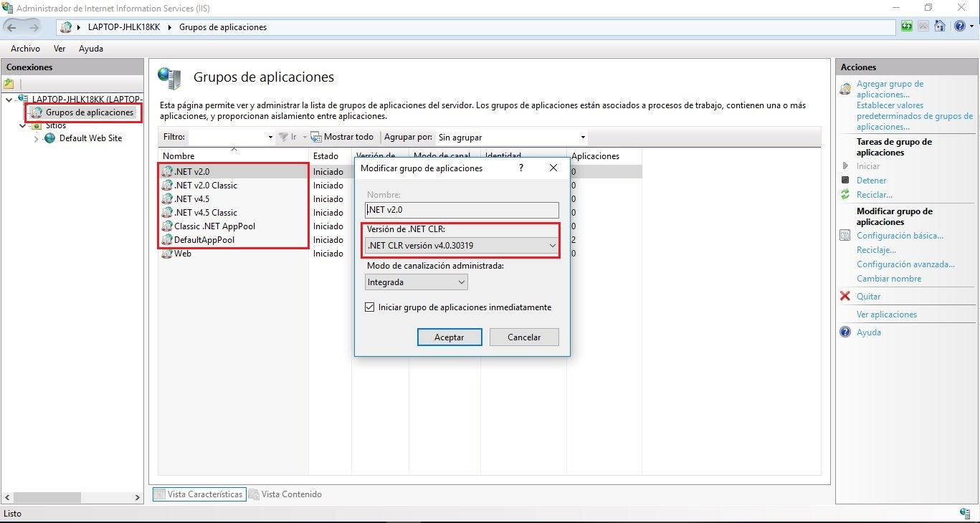
Task: Open the help icon in the top toolbar
Action: [x=959, y=27]
